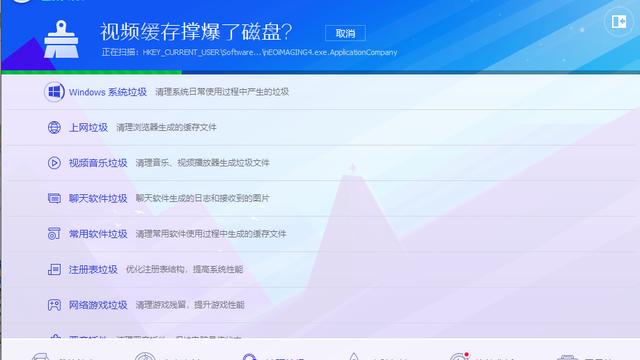Click the 正在扫描 registry path text

coord(249,52)
